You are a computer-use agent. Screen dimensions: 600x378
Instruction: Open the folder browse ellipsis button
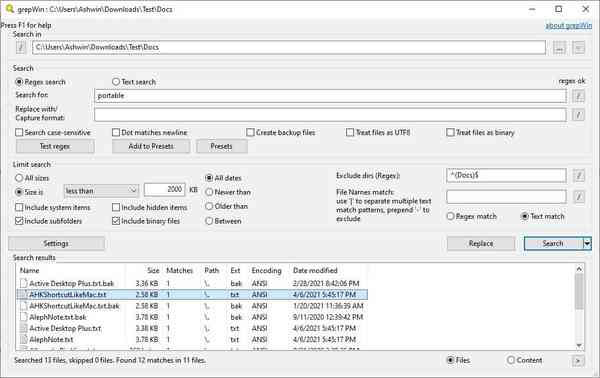pos(559,47)
